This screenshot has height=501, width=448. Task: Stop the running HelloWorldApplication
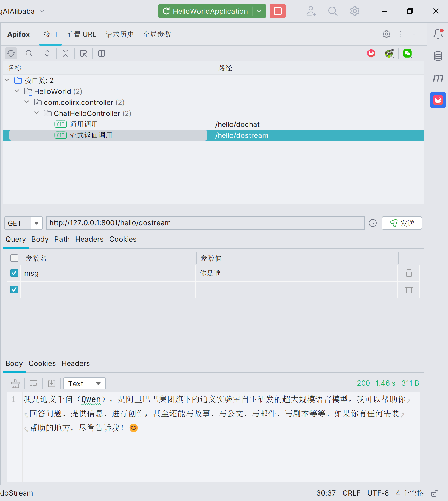click(x=278, y=11)
